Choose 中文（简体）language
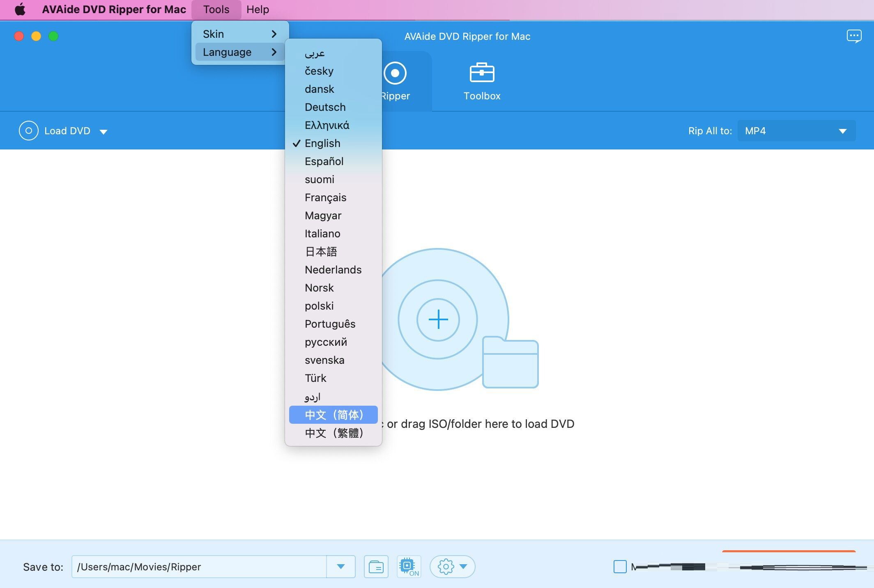This screenshot has height=588, width=874. pos(333,415)
